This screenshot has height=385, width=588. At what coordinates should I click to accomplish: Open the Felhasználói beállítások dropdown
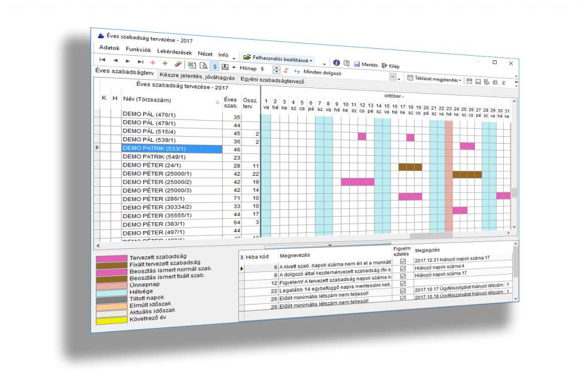click(278, 59)
